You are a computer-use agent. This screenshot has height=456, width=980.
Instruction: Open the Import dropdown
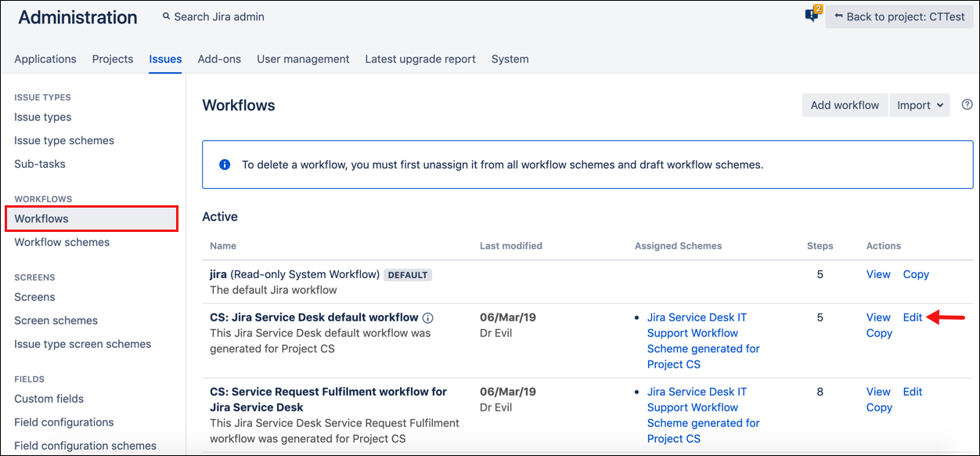point(920,105)
